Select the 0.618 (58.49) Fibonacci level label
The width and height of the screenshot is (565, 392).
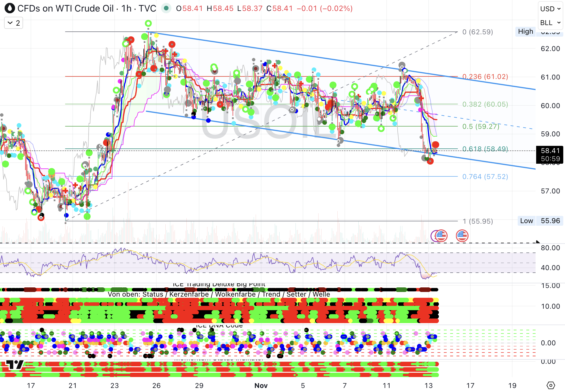click(485, 149)
